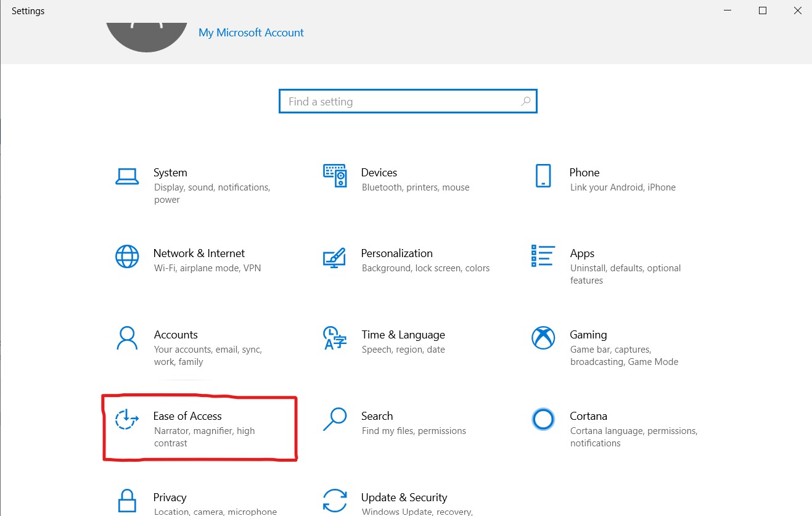Open Devices keyboard and speaker icon

[x=335, y=176]
